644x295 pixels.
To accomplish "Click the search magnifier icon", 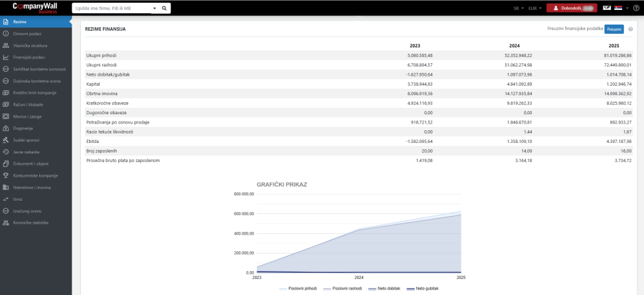I will point(164,9).
